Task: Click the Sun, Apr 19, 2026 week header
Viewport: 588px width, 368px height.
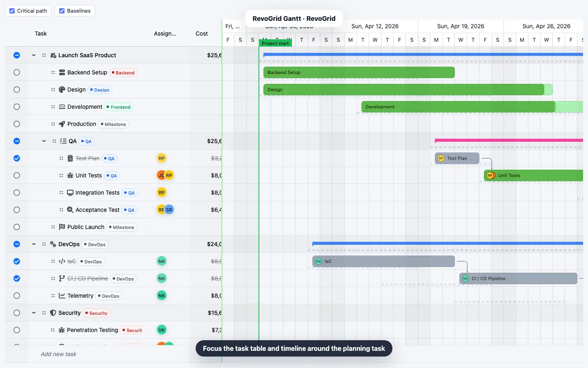Action: [x=461, y=26]
